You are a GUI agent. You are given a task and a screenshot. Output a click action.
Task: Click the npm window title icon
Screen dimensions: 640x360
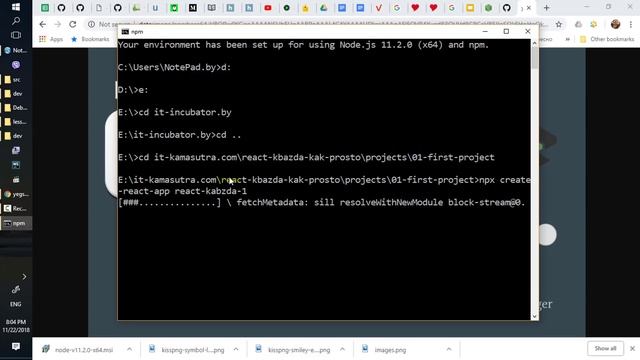(125, 31)
